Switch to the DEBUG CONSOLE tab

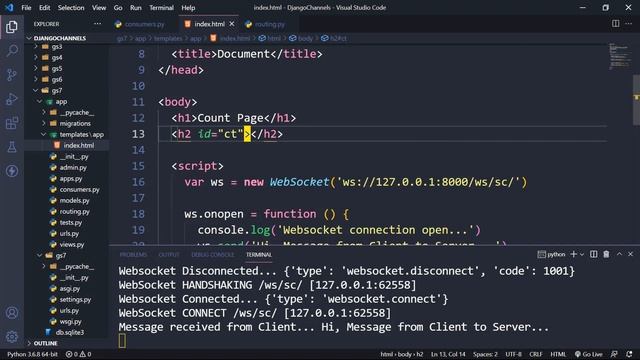coord(213,255)
